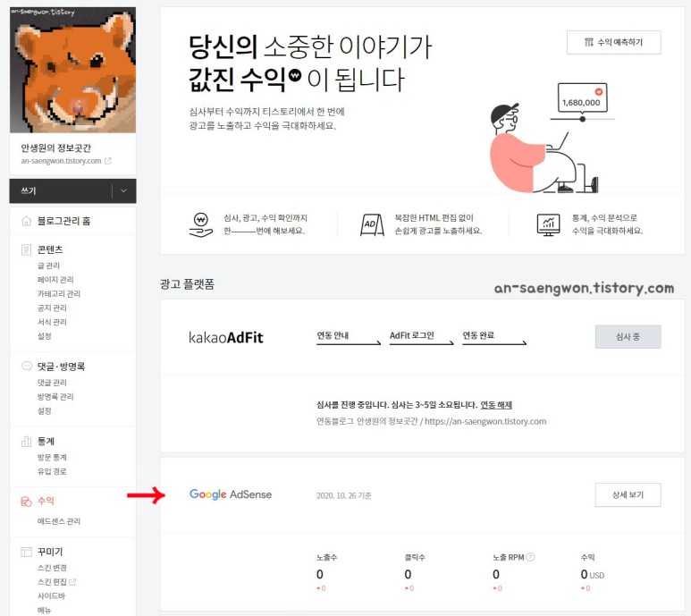The image size is (691, 616).
Task: Click the calculator icon in 수익 예측하기
Action: (589, 42)
